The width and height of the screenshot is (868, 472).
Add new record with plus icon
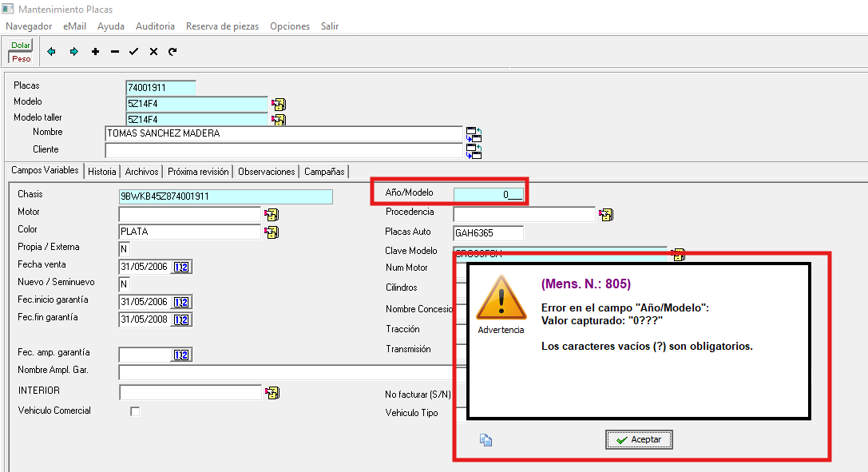[x=95, y=52]
